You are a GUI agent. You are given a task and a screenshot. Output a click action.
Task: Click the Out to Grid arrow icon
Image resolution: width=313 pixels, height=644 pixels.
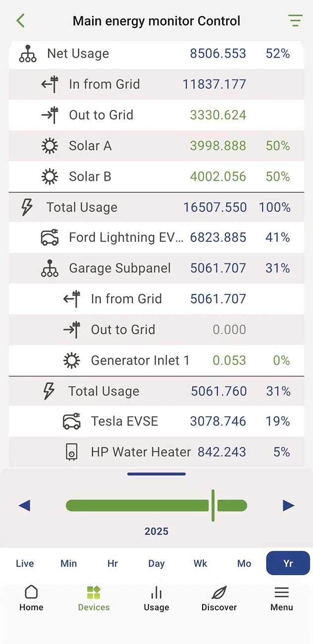pos(50,115)
